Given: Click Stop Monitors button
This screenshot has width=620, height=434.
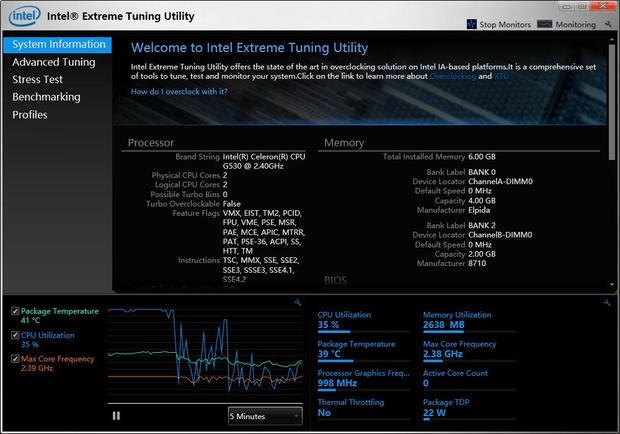Looking at the screenshot, I should point(499,25).
